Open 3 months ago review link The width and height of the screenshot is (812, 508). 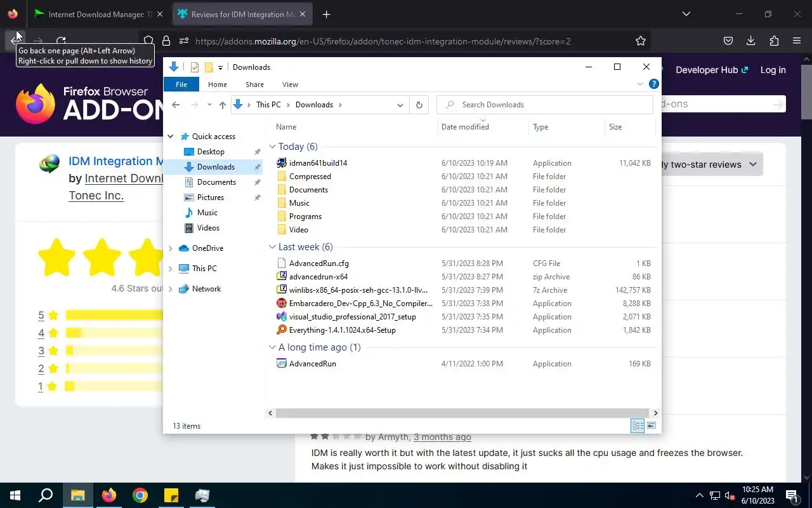tap(442, 437)
